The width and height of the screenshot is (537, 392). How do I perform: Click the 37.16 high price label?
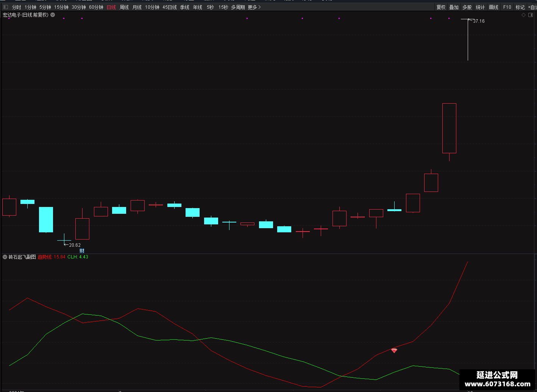(x=479, y=21)
